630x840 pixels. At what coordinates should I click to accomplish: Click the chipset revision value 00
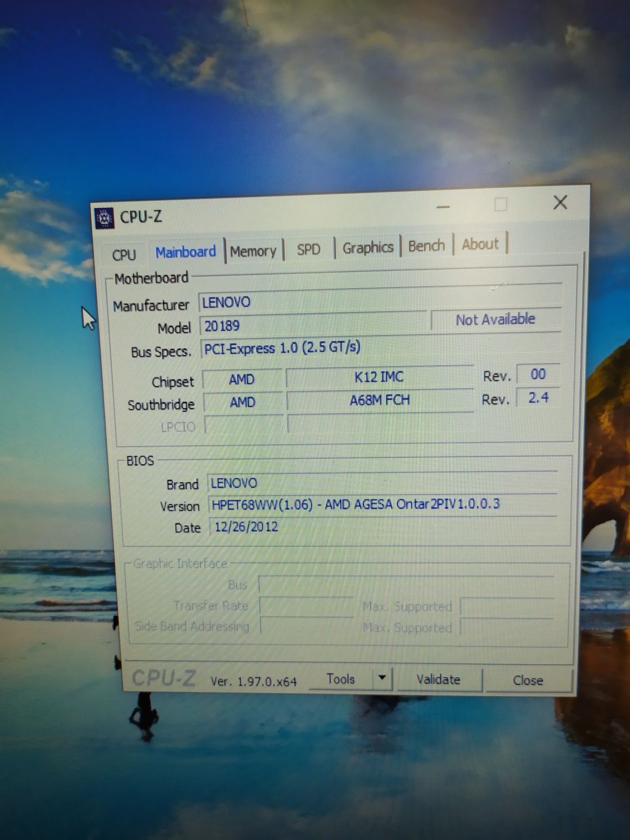[x=538, y=374]
